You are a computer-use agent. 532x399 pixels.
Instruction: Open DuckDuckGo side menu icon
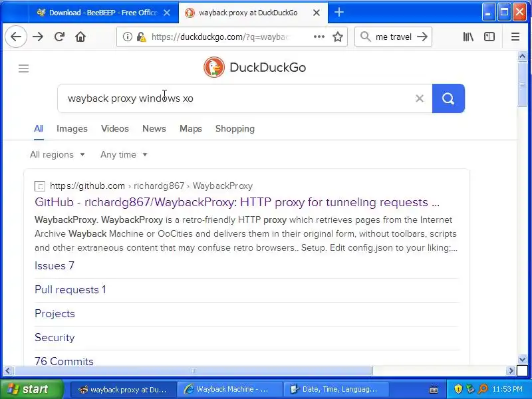pyautogui.click(x=23, y=68)
